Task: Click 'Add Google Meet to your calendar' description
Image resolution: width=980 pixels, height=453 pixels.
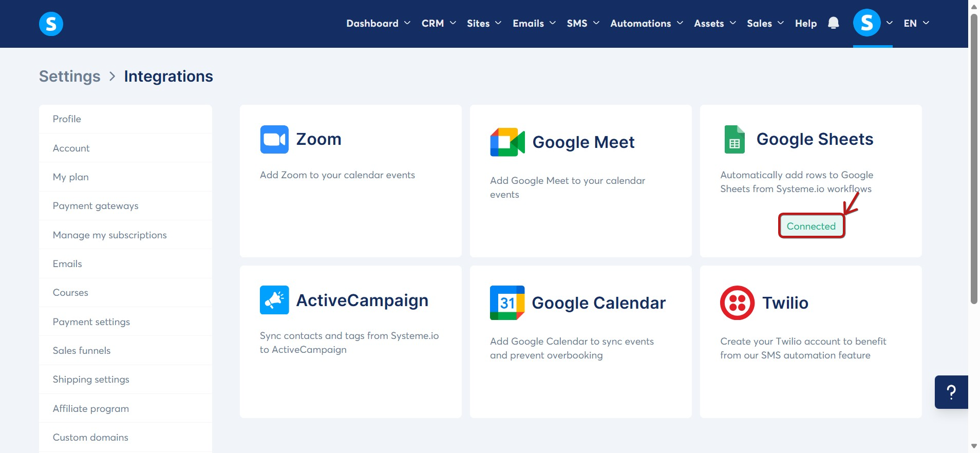Action: [568, 187]
